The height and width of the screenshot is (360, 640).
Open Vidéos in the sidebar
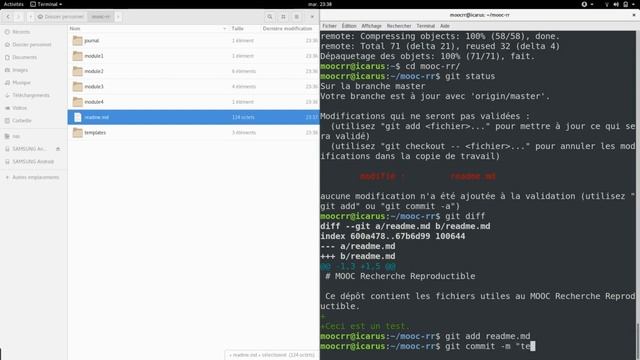tap(19, 108)
